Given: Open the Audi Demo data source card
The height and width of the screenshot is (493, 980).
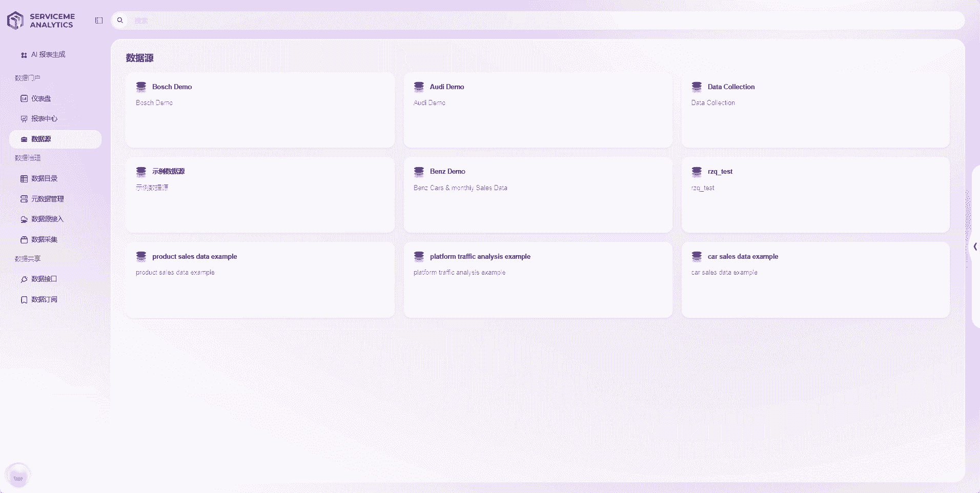Looking at the screenshot, I should pyautogui.click(x=538, y=110).
